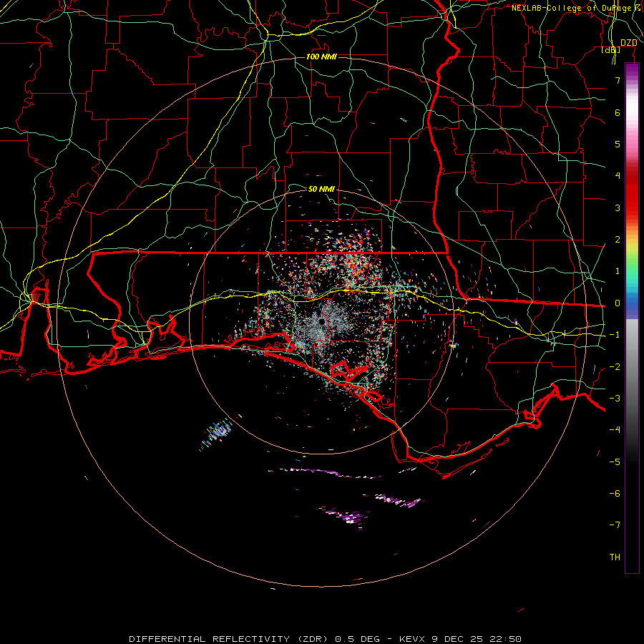Click the "TH" threshold label on scale
644x644 pixels.
click(615, 557)
